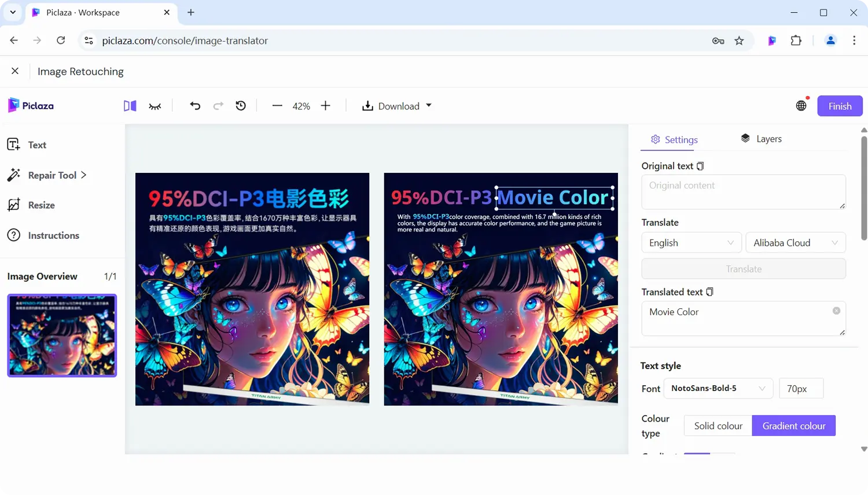The height and width of the screenshot is (495, 868).
Task: Select the image thumbnail in Image Overview
Action: click(x=62, y=335)
